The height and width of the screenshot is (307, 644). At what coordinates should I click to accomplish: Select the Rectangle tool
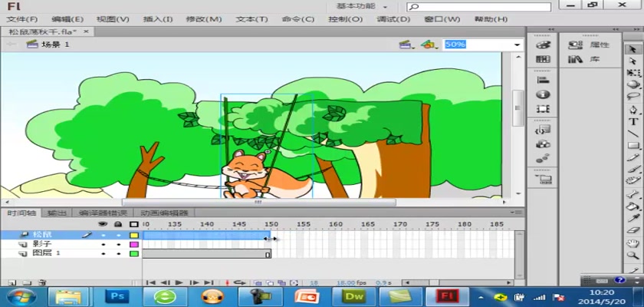pos(633,146)
